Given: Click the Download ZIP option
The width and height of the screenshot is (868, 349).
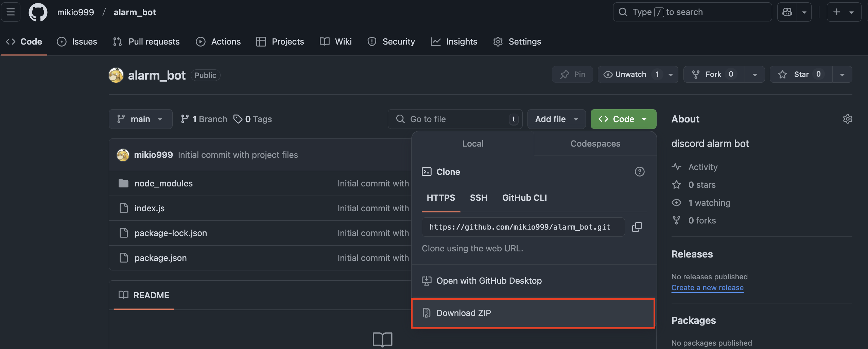Looking at the screenshot, I should (464, 313).
